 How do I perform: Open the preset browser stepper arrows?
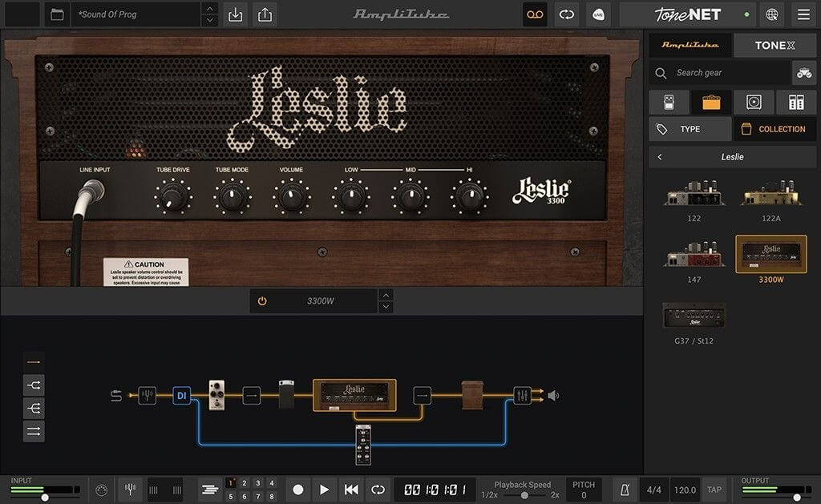pos(210,14)
